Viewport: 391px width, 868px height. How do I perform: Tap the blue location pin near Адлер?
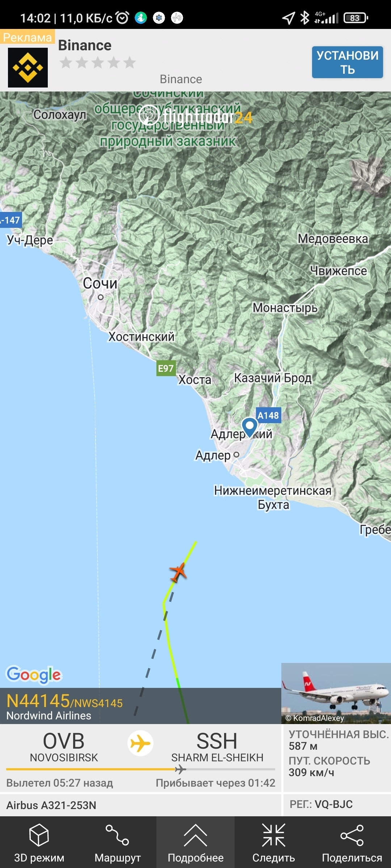249,427
